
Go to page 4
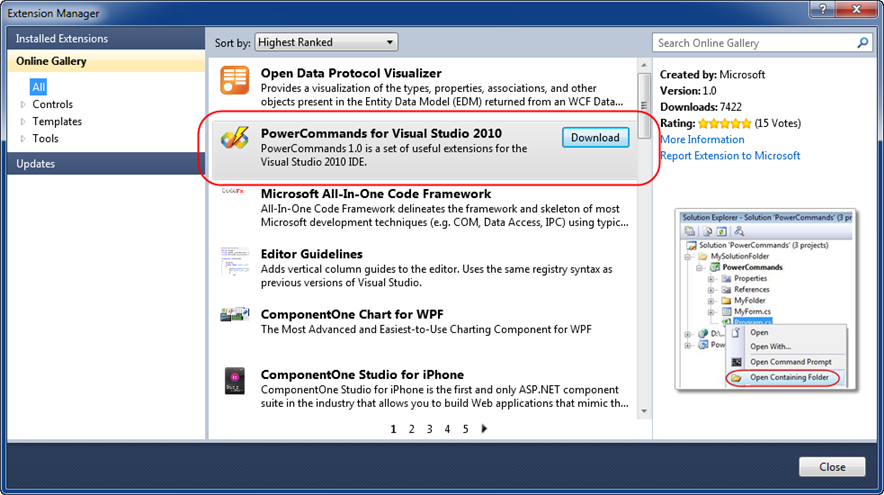447,429
